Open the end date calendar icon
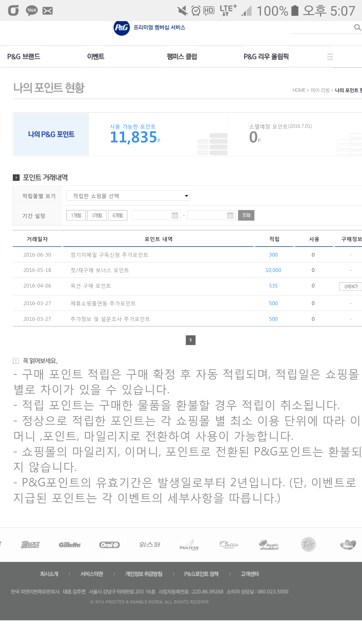Viewport: 362px width, 644px height. pyautogui.click(x=230, y=215)
